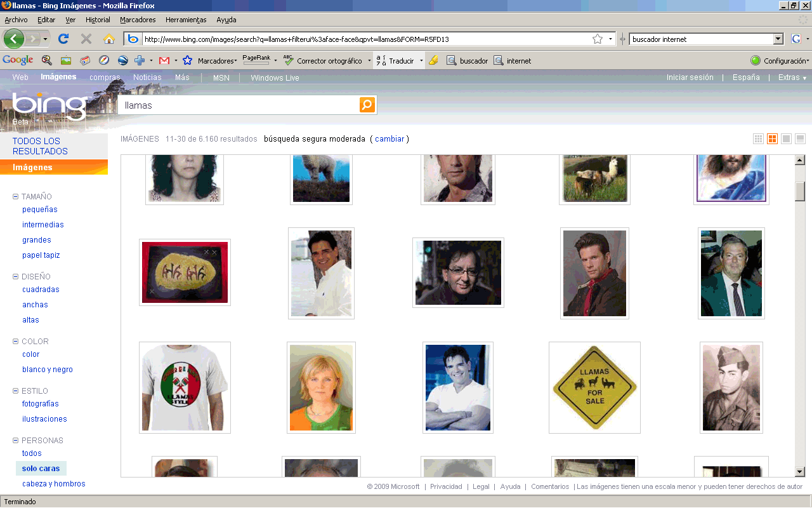Switch to the large single-image view icon
Screen dimensions: 812x508
[786, 139]
